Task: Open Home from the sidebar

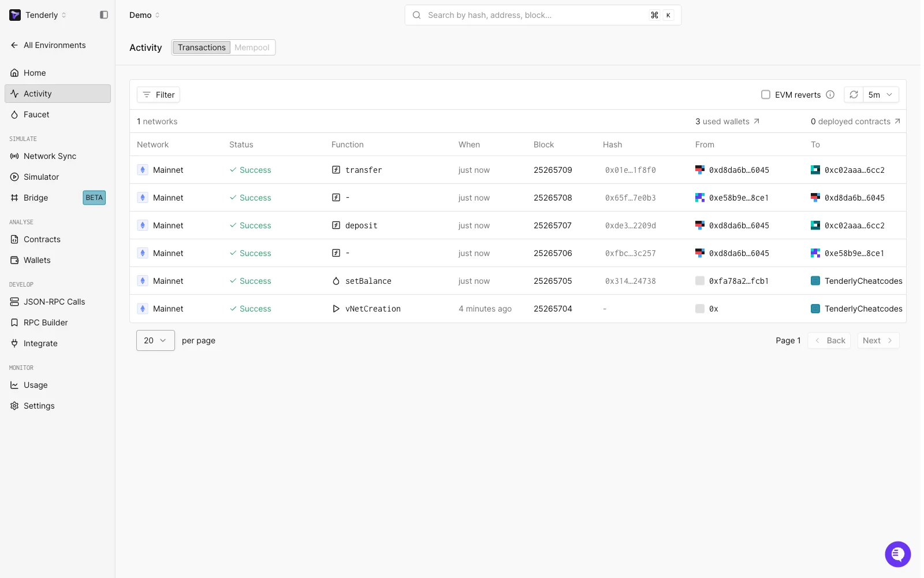Action: 58,73
